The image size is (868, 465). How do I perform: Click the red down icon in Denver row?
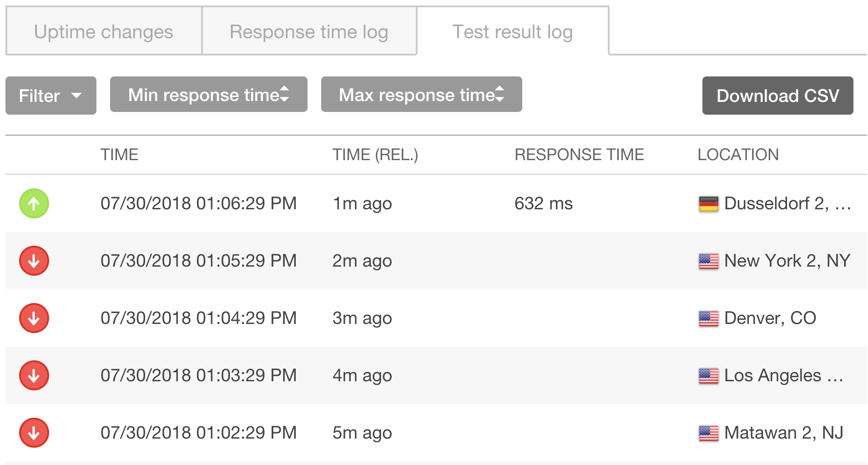pyautogui.click(x=34, y=318)
